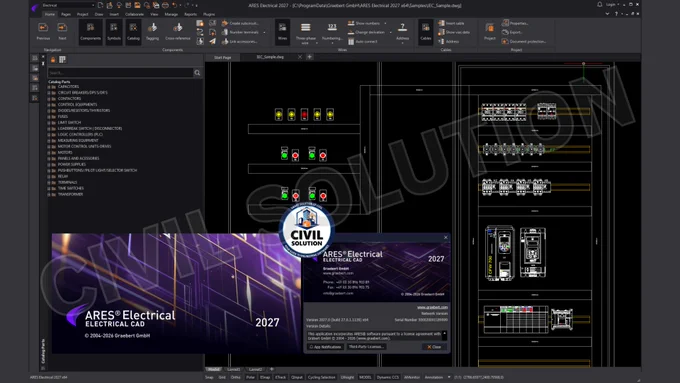Open the Symbols library button

pyautogui.click(x=114, y=32)
